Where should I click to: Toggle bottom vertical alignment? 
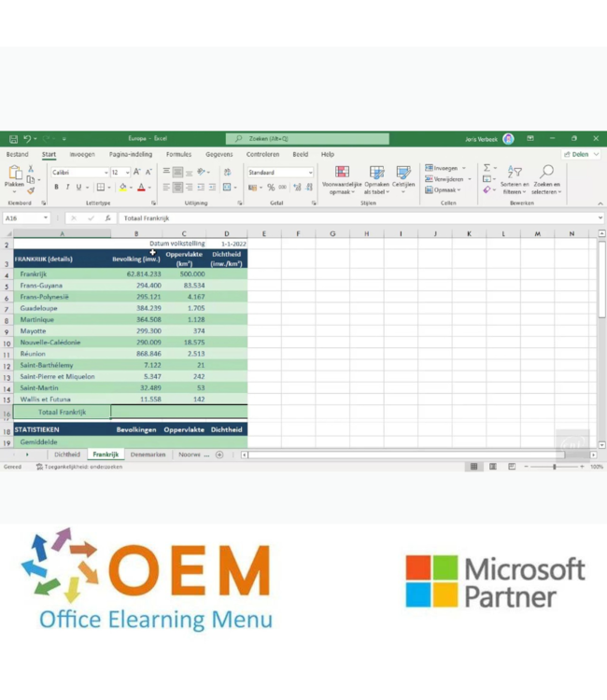(190, 172)
